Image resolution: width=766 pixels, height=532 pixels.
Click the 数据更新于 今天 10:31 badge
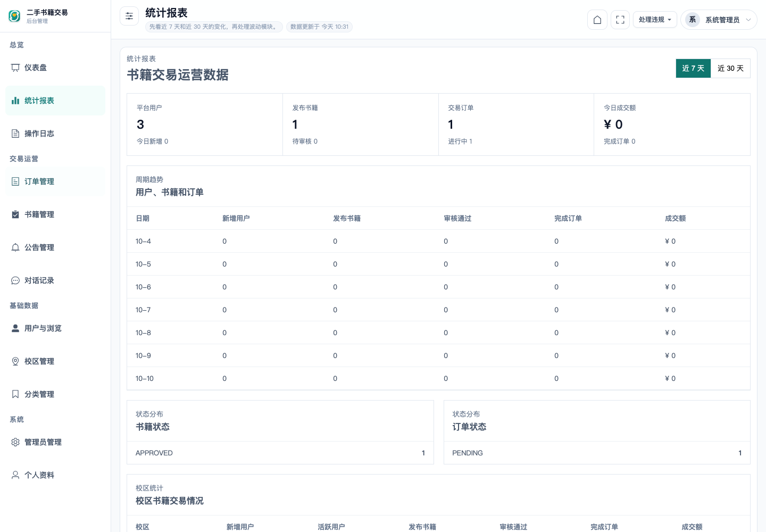(x=320, y=27)
